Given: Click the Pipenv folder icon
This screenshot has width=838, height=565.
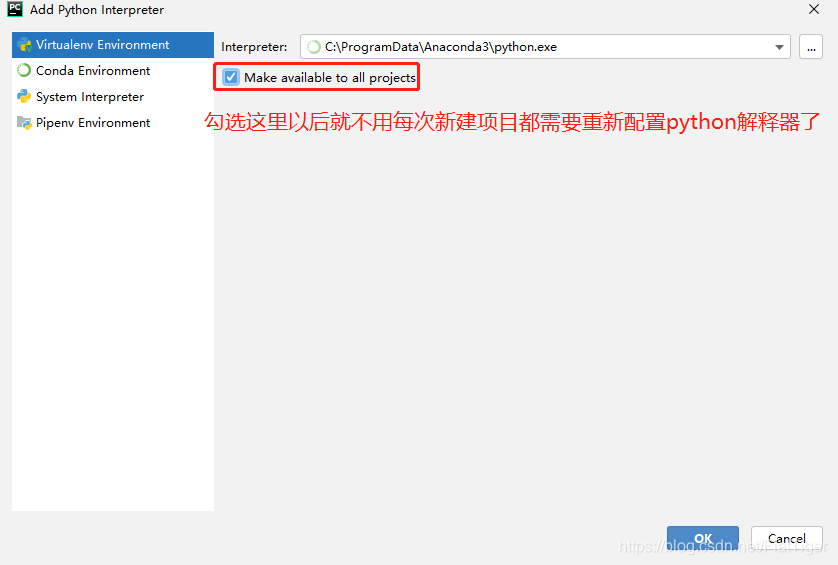Looking at the screenshot, I should point(24,122).
